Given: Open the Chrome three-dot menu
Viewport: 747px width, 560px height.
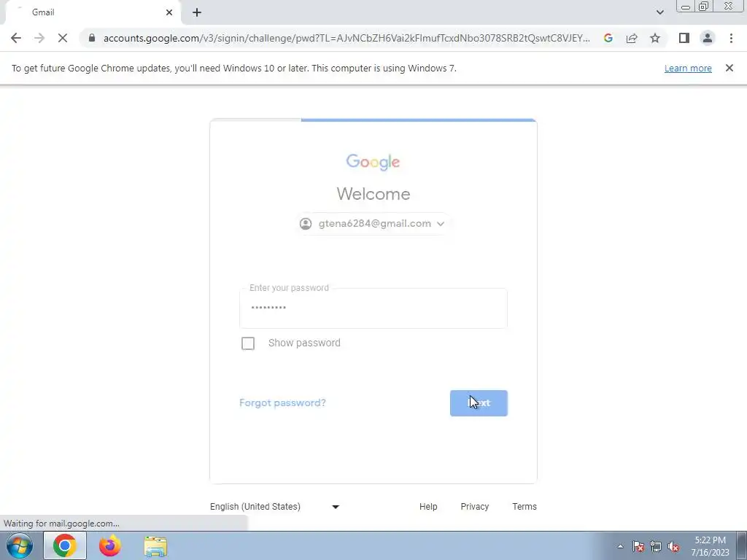Looking at the screenshot, I should tap(731, 38).
